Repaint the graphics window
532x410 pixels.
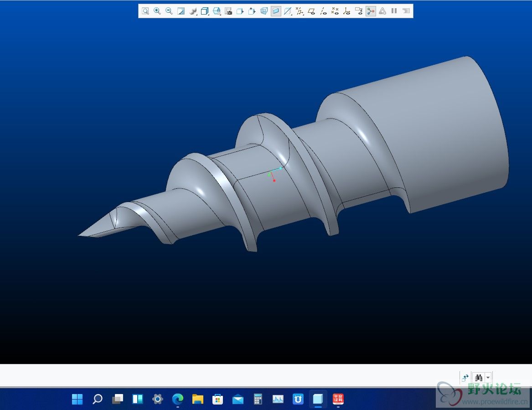pos(181,11)
